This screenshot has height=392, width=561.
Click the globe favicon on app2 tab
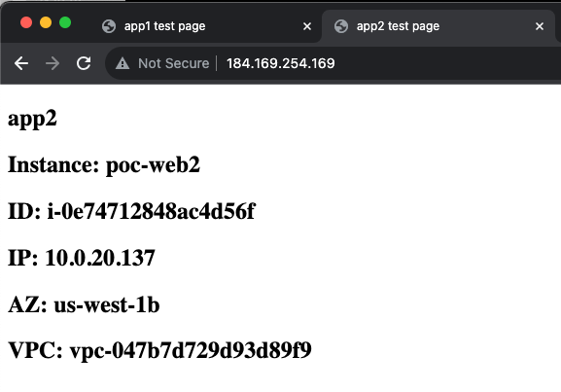[x=341, y=26]
